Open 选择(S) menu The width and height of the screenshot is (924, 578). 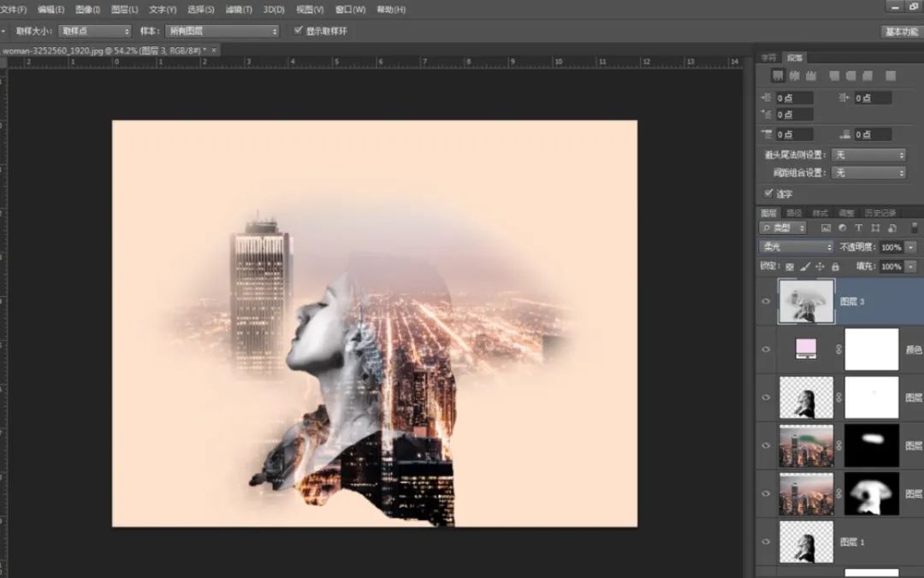tap(200, 9)
